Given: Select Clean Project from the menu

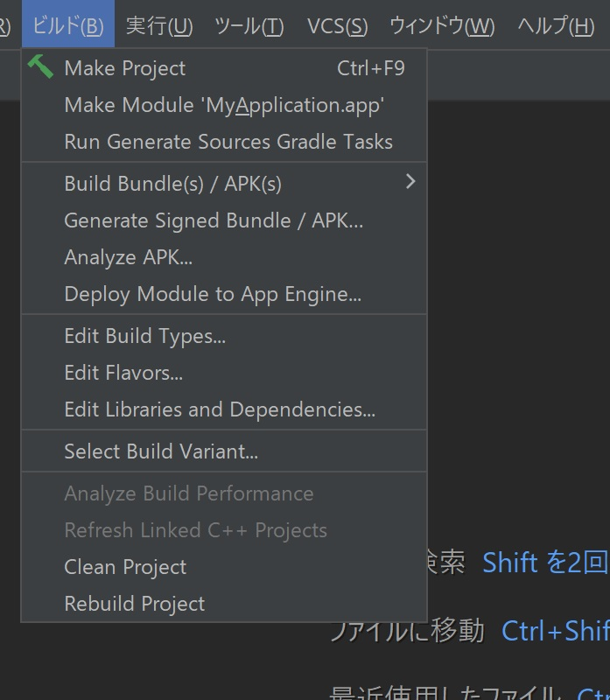Looking at the screenshot, I should pyautogui.click(x=125, y=567).
